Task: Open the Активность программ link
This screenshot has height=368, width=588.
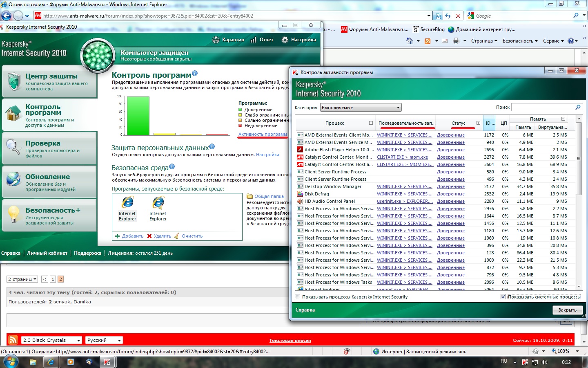Action: point(263,134)
